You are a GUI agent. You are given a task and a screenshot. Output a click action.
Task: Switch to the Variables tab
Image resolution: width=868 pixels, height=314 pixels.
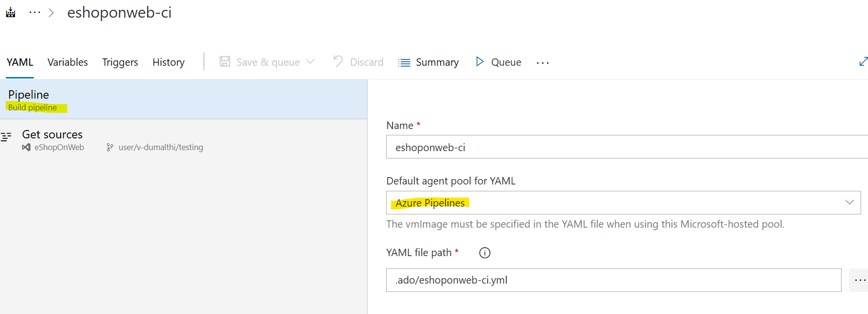[68, 62]
